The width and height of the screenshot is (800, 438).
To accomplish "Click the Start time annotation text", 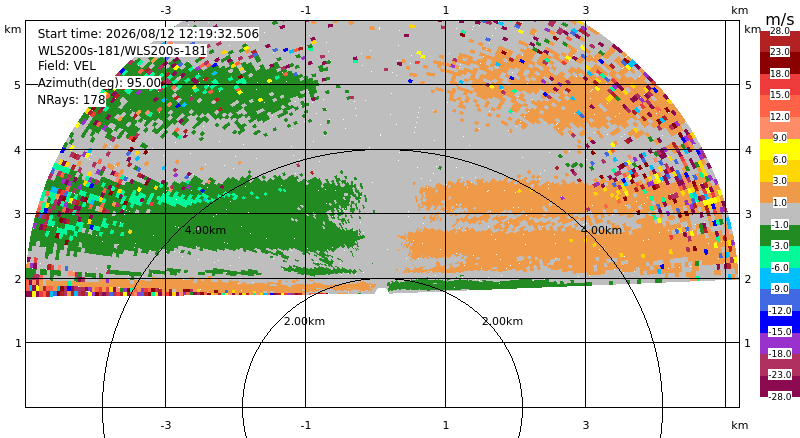I will (x=148, y=34).
